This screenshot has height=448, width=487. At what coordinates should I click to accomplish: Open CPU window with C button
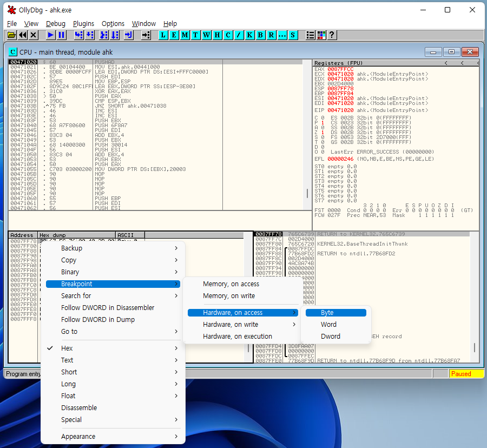(x=228, y=35)
